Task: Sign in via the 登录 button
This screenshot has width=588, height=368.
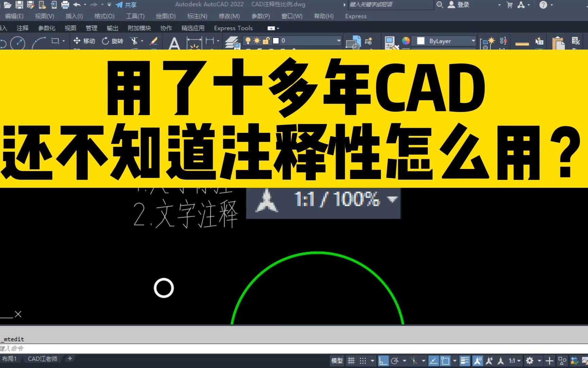Action: 459,4
